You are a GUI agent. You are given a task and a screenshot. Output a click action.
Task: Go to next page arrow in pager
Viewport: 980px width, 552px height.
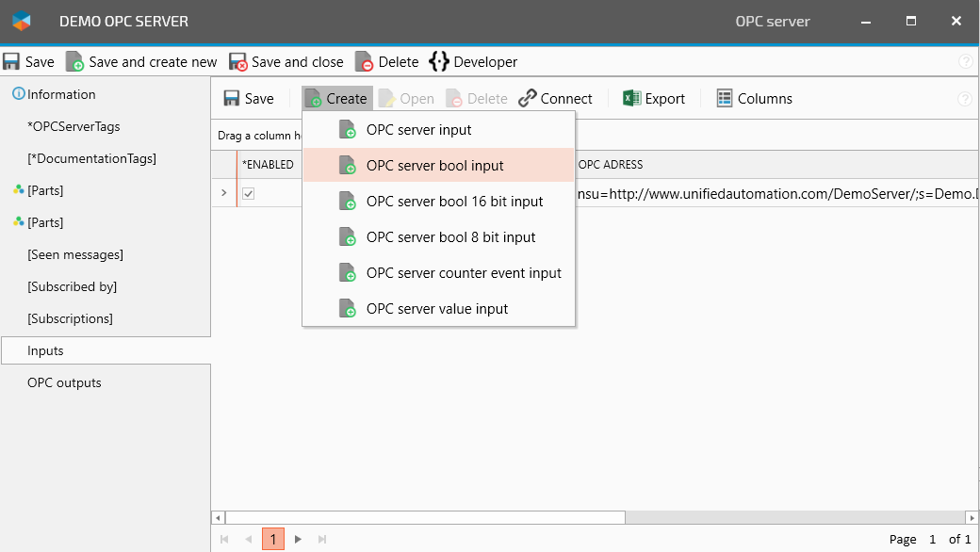pos(298,539)
